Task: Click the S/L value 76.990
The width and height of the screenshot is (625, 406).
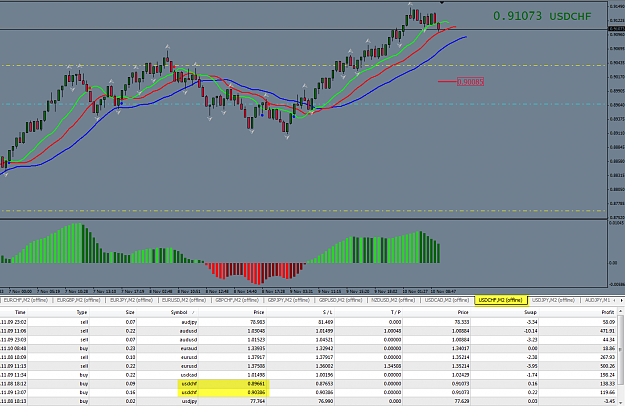Action: [x=326, y=401]
